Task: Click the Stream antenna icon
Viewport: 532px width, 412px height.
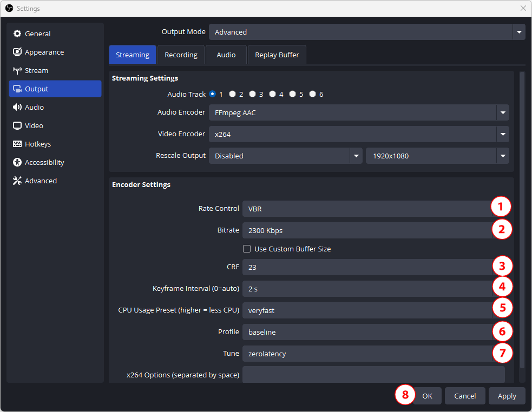Action: point(17,70)
